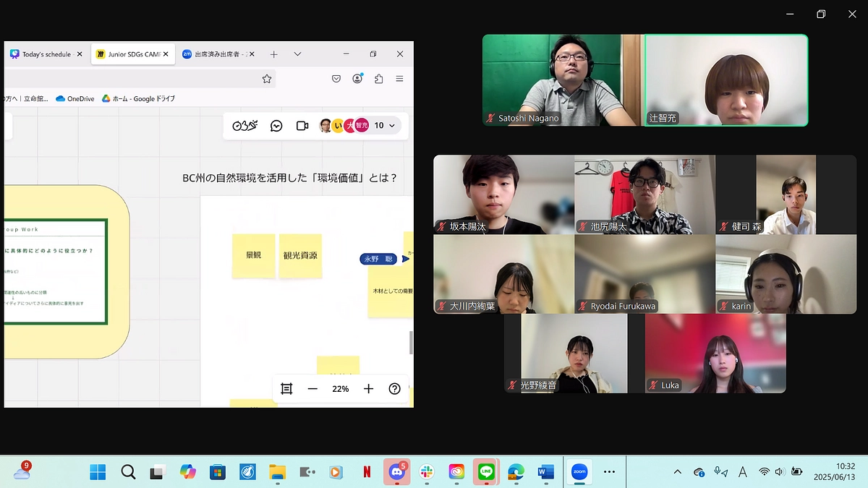Image resolution: width=868 pixels, height=488 pixels.
Task: Click the 22% zoom level control
Action: click(x=339, y=388)
